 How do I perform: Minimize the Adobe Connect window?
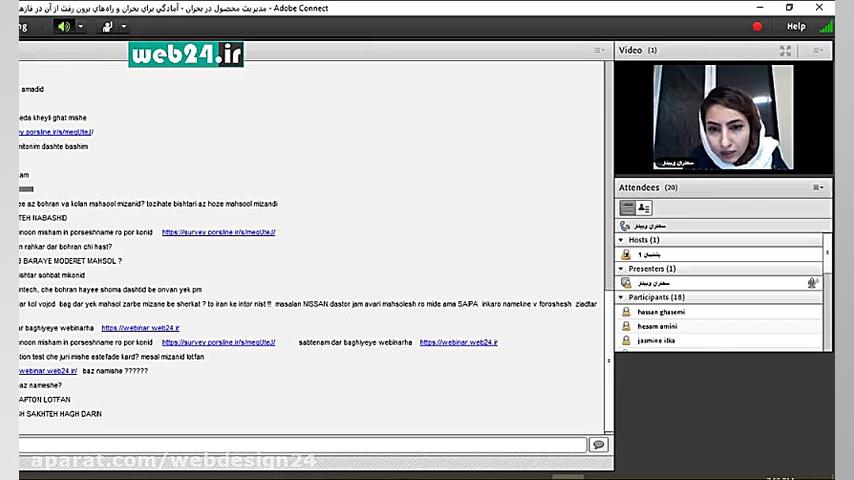(760, 8)
